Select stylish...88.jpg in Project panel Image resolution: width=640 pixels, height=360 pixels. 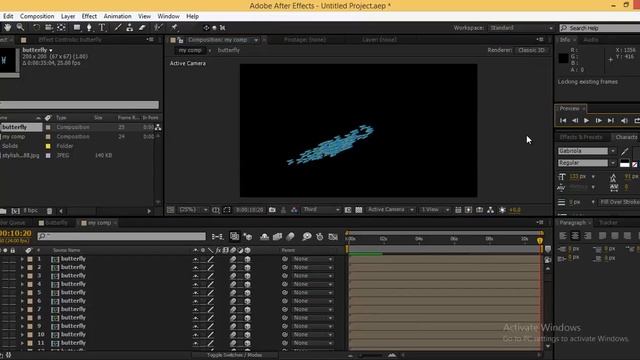pyautogui.click(x=20, y=156)
